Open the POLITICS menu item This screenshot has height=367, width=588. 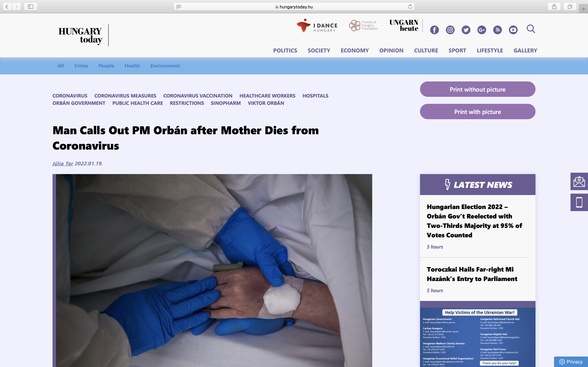(x=285, y=51)
